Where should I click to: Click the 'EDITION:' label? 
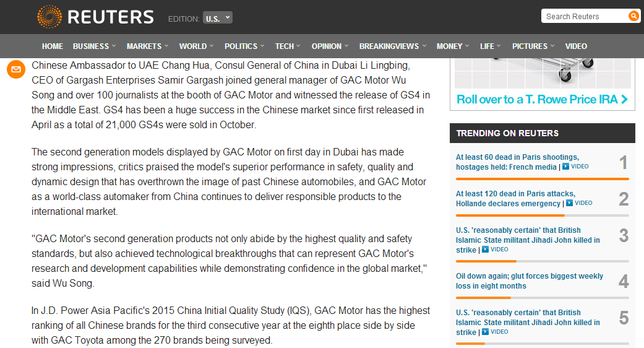[184, 19]
